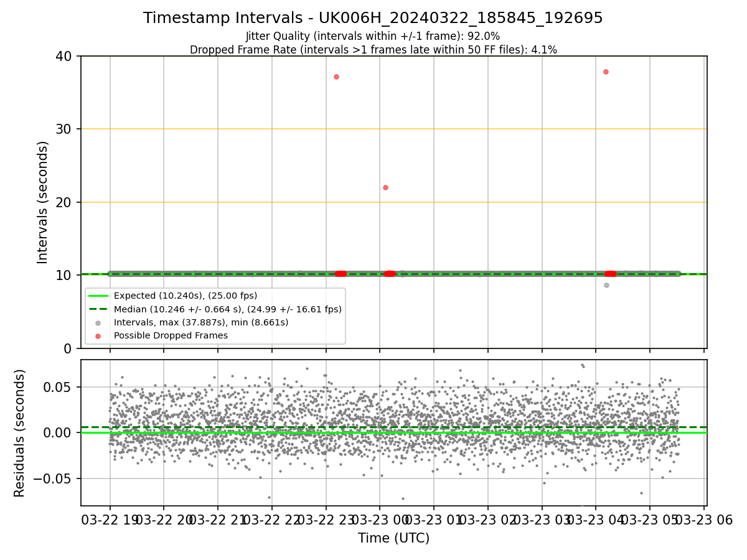
Task: Click the red cluster of dropped frames just after 03-23 00
Action: point(390,274)
